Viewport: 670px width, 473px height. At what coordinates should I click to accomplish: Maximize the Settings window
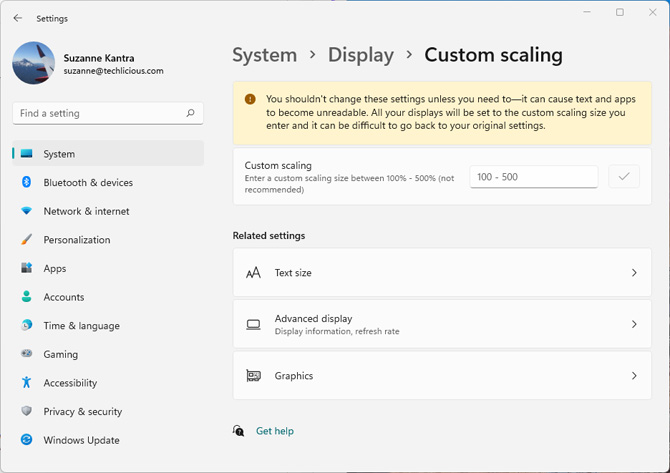click(x=620, y=12)
